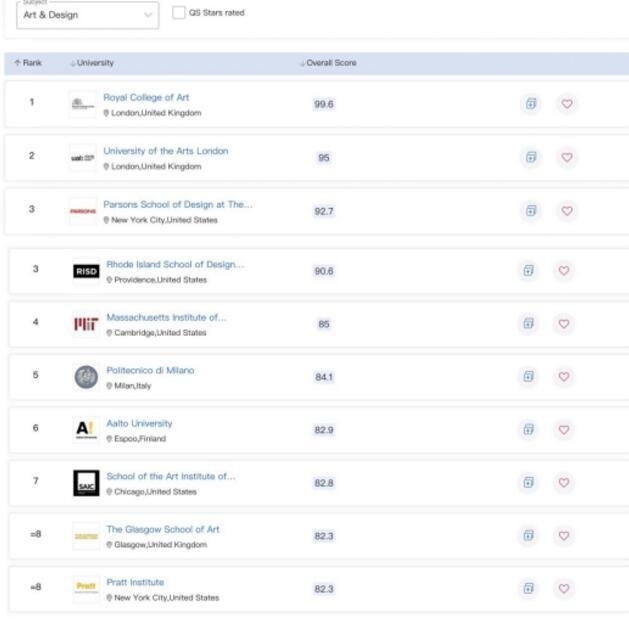Select the 84.1 overall score value

click(x=324, y=377)
